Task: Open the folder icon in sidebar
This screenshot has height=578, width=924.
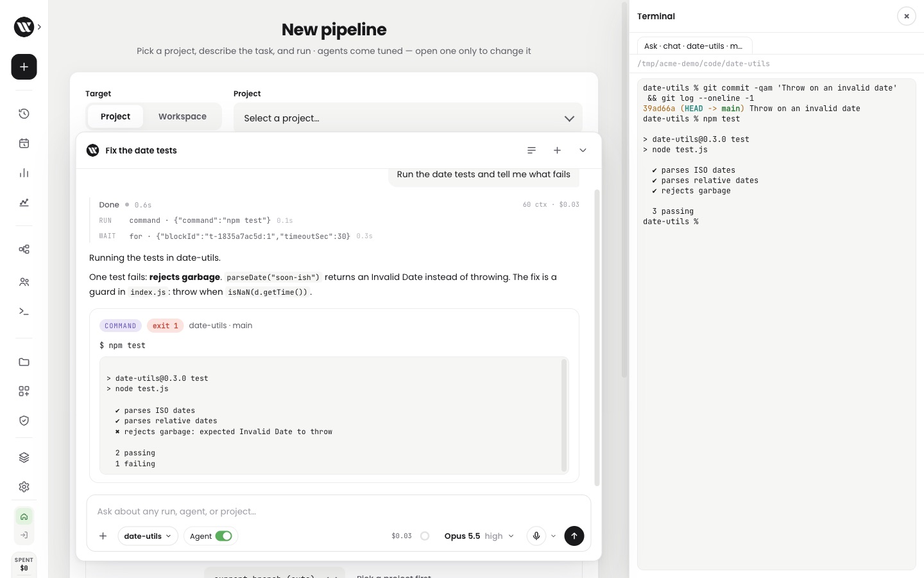Action: point(24,362)
